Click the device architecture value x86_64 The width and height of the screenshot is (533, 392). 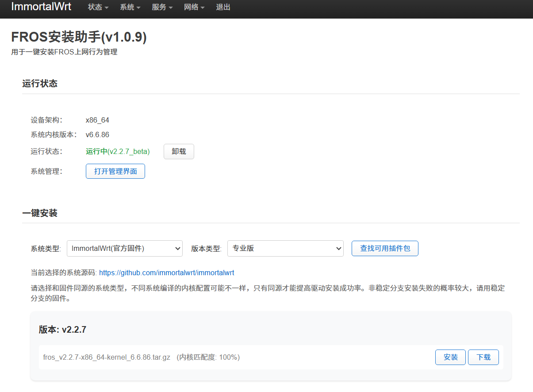97,120
